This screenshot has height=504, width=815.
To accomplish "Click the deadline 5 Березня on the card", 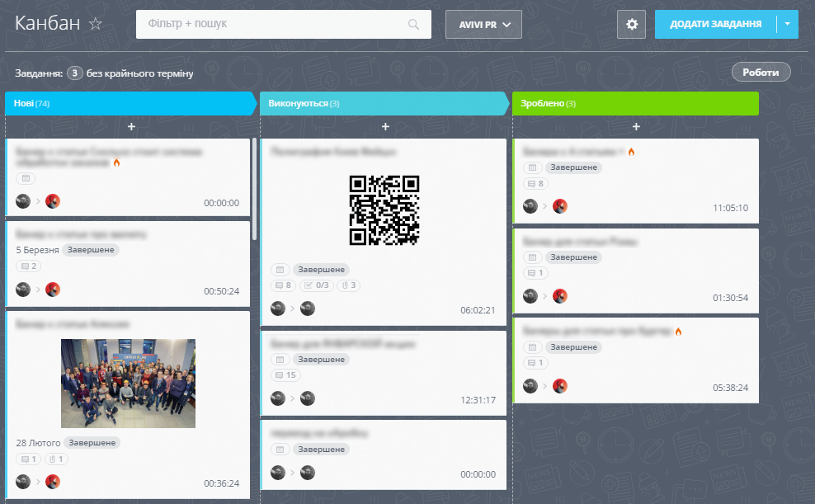I will [x=37, y=250].
